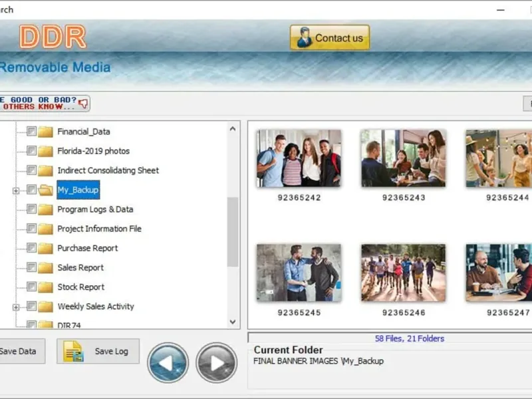Select the Financial_Data folder label
532x399 pixels.
click(84, 131)
